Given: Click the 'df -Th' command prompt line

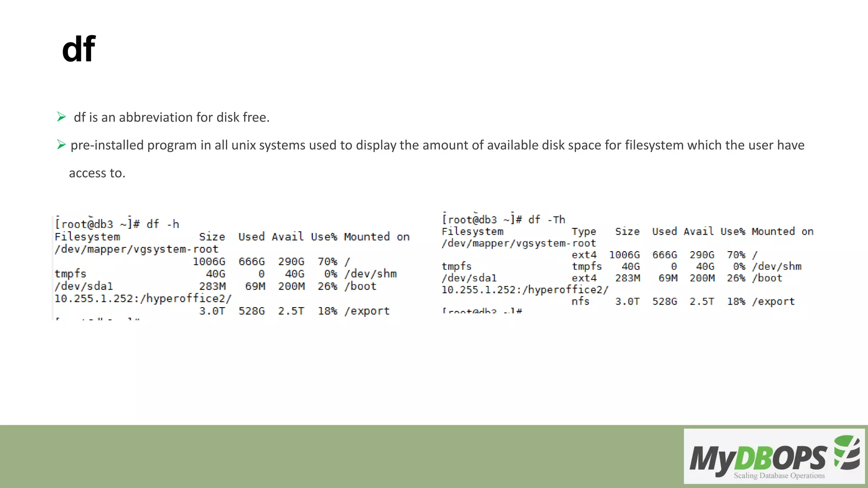Looking at the screenshot, I should click(504, 219).
